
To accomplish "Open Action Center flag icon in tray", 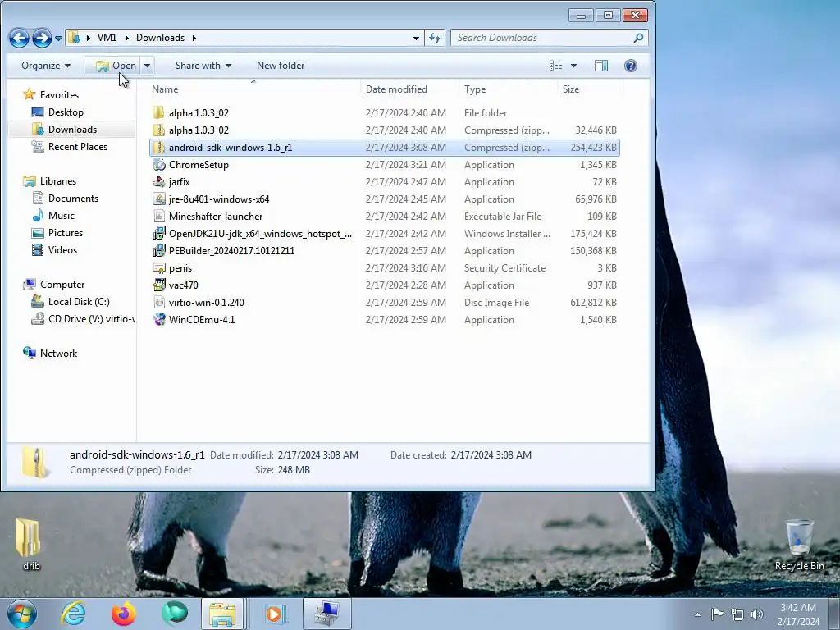I will coord(717,614).
